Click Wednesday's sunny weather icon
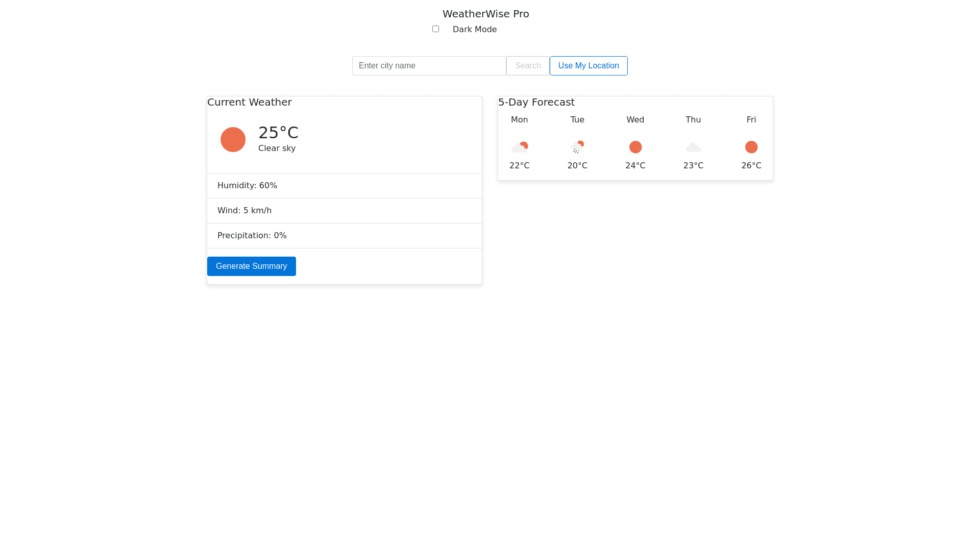Screen dimensions: 980x551 635,147
